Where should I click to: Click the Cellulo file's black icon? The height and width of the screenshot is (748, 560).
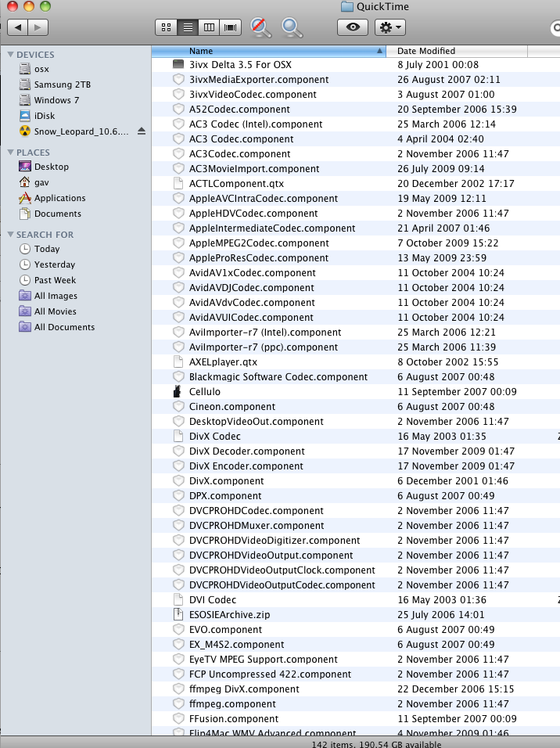tap(178, 392)
